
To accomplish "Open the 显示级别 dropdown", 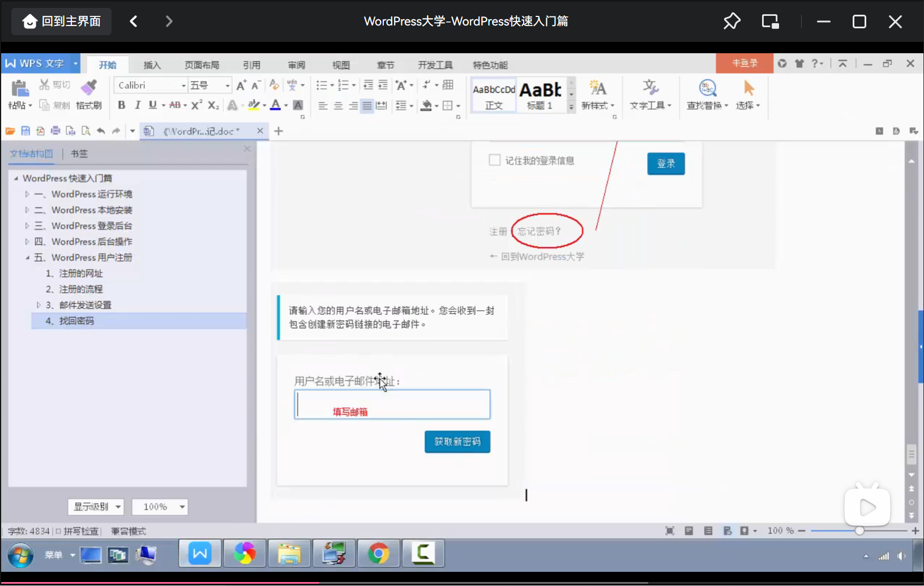I will [x=96, y=507].
